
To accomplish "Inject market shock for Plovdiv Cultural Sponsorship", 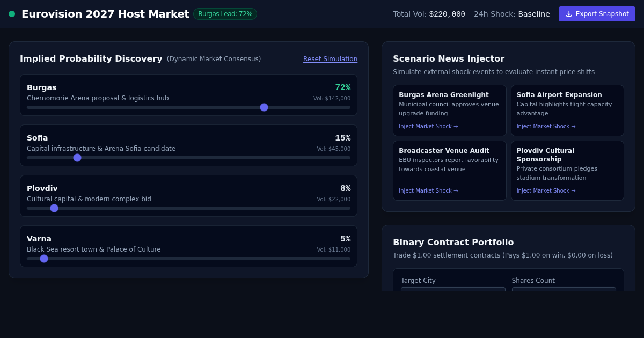I will [546, 191].
